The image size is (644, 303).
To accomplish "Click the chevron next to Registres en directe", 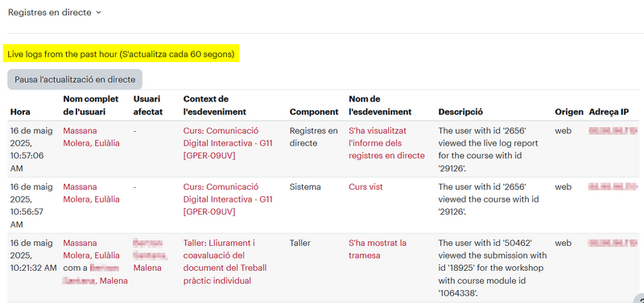I will point(98,13).
